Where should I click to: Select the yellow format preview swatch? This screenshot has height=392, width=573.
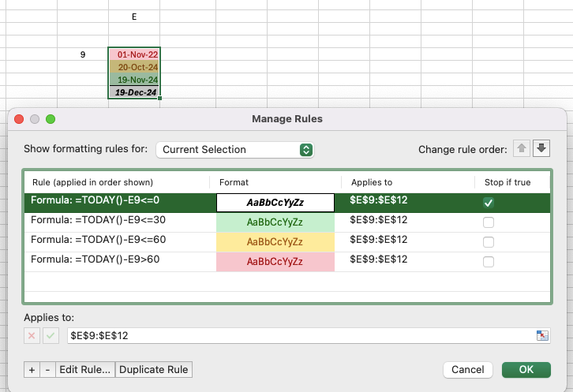point(275,242)
